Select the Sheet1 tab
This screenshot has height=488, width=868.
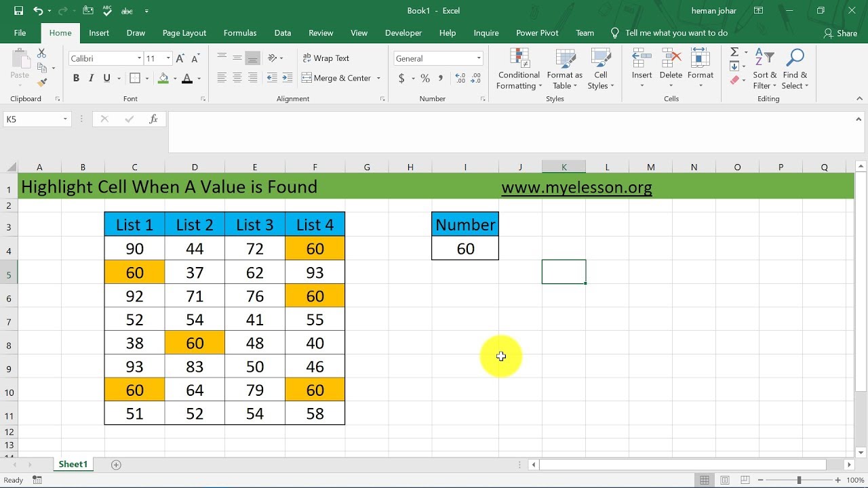73,464
